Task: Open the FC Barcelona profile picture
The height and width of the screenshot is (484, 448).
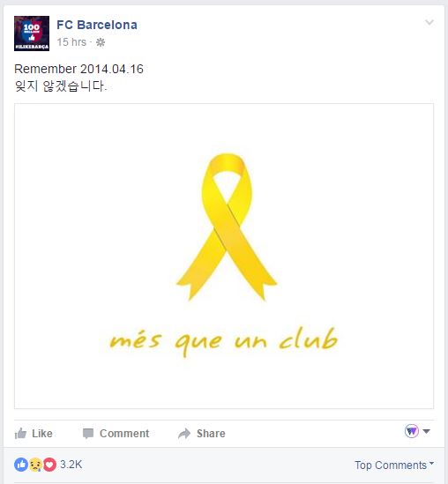Action: click(x=32, y=34)
